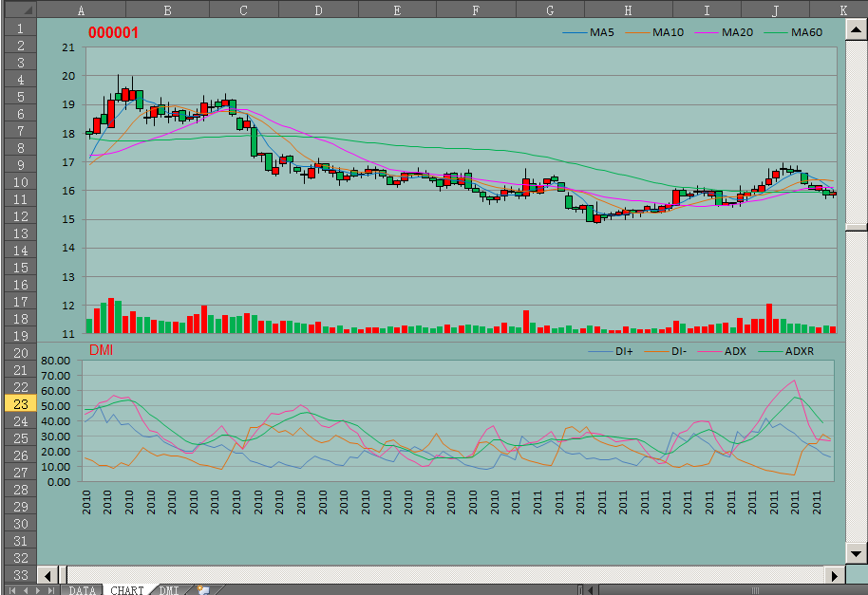The height and width of the screenshot is (595, 868).
Task: Click the MA5 legend entry
Action: (601, 32)
